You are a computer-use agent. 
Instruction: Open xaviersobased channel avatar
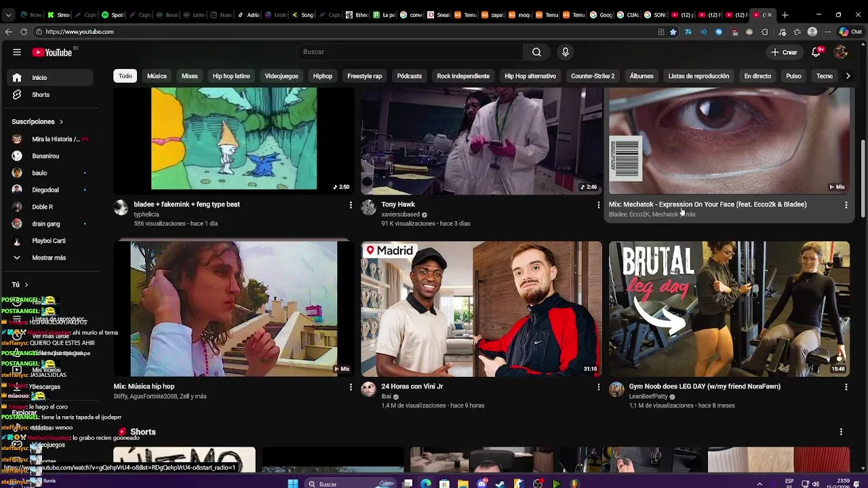368,207
